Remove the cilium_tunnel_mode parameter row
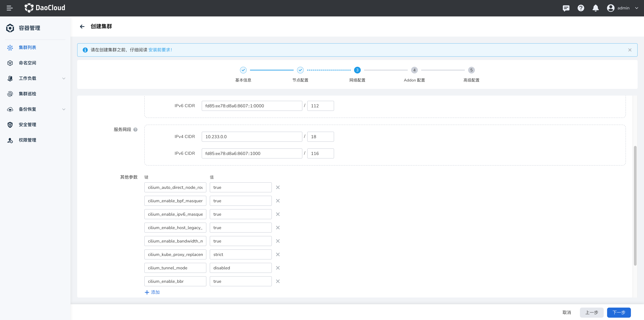Image resolution: width=644 pixels, height=320 pixels. 278,268
